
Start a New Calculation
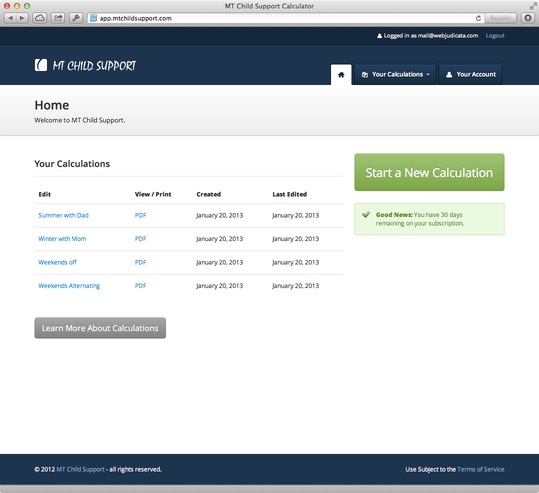(x=429, y=172)
